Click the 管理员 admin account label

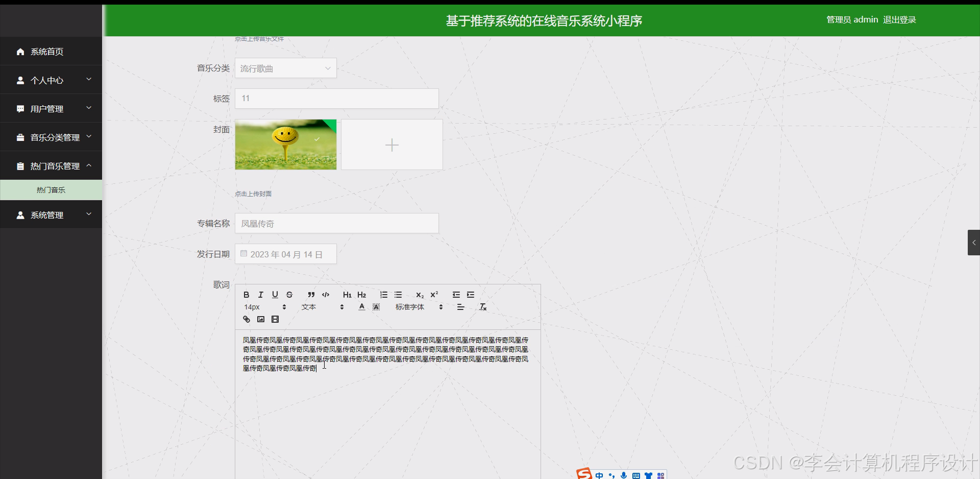point(852,20)
